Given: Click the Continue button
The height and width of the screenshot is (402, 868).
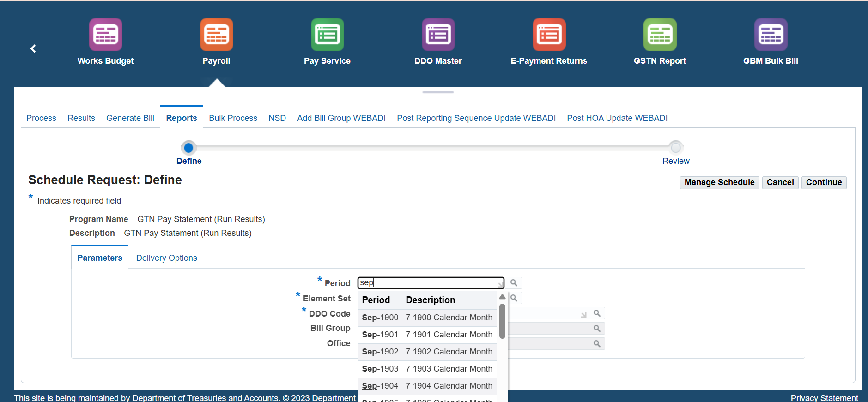Looking at the screenshot, I should click(824, 182).
